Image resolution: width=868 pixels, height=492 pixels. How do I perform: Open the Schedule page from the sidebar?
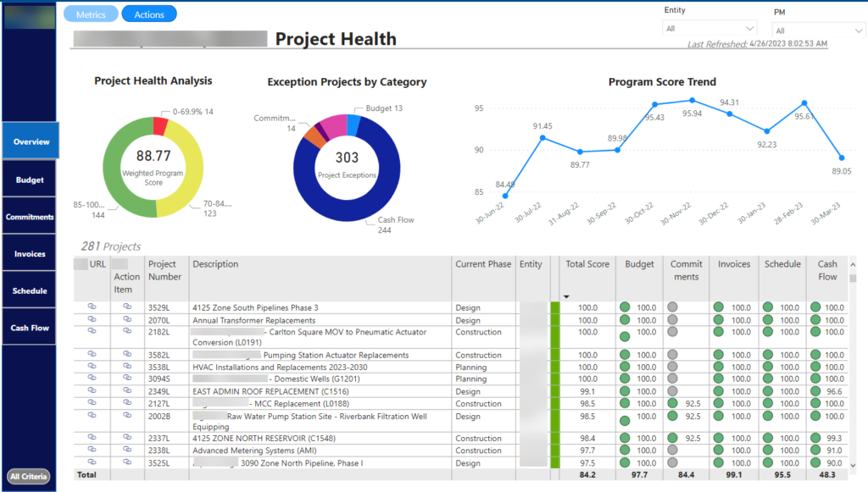point(29,290)
